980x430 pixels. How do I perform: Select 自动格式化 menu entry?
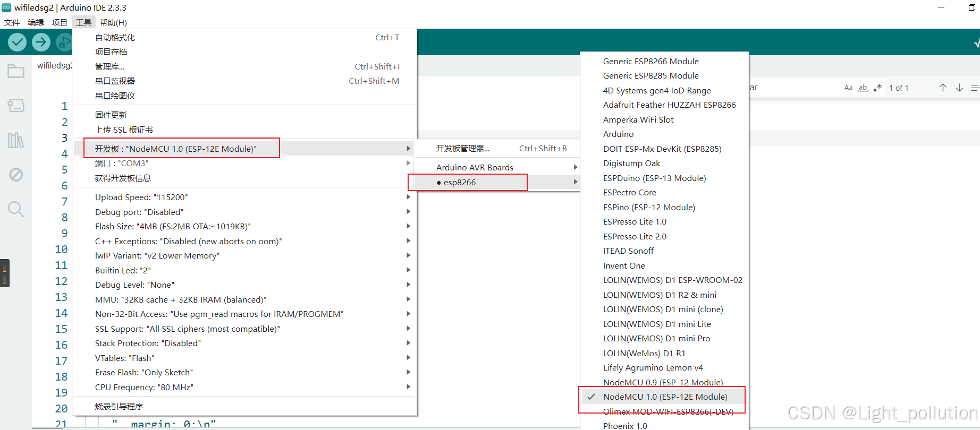point(244,38)
